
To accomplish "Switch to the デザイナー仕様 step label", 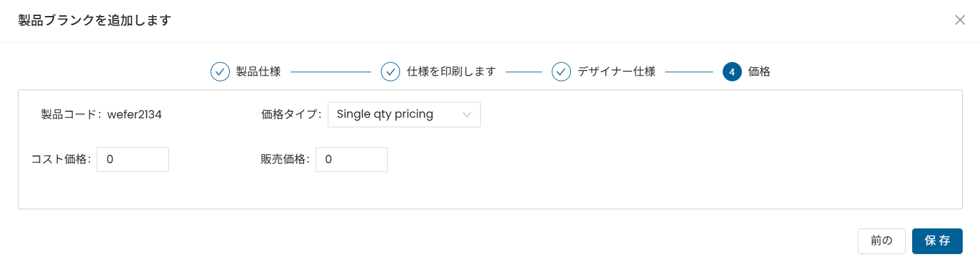I will 616,72.
